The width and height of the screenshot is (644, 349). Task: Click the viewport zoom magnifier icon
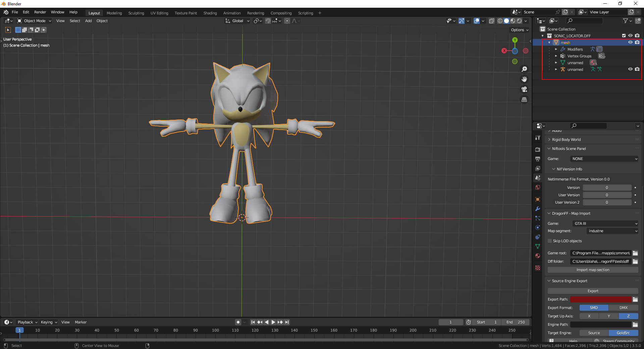click(x=524, y=69)
